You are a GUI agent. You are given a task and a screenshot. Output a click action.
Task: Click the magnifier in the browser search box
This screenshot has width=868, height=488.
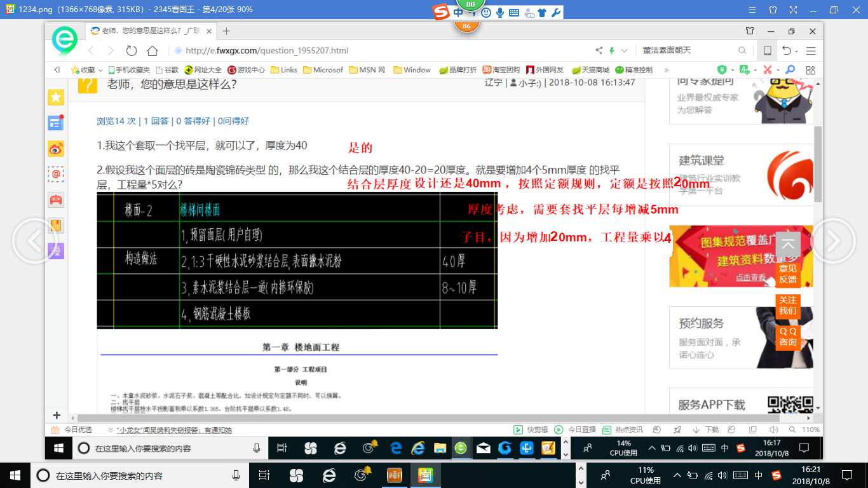pyautogui.click(x=742, y=51)
